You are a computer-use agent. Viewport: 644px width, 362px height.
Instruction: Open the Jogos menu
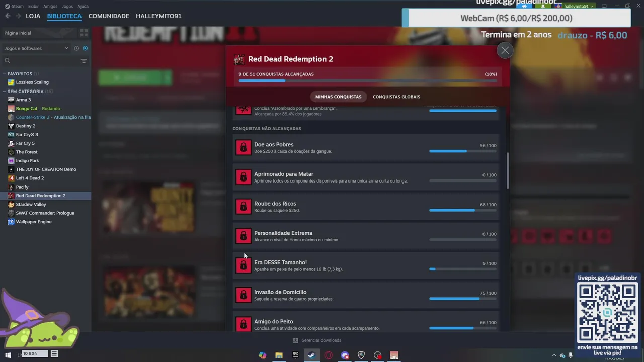[x=67, y=6]
